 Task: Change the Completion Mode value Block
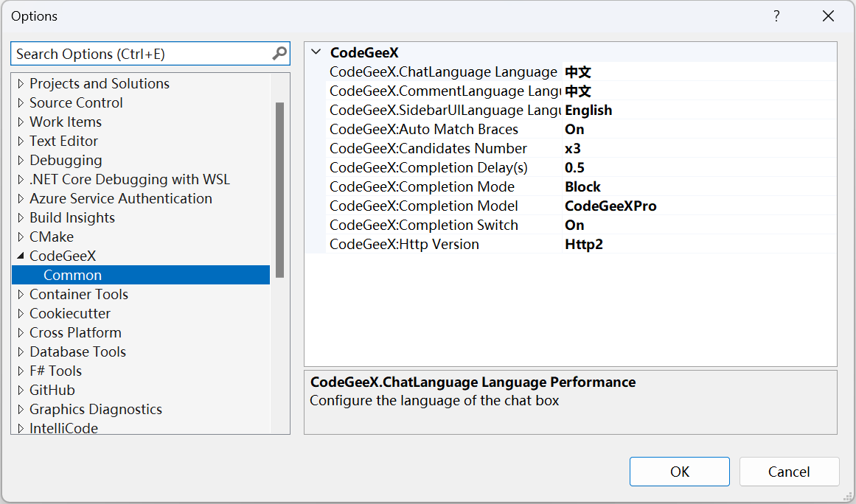[x=582, y=186]
